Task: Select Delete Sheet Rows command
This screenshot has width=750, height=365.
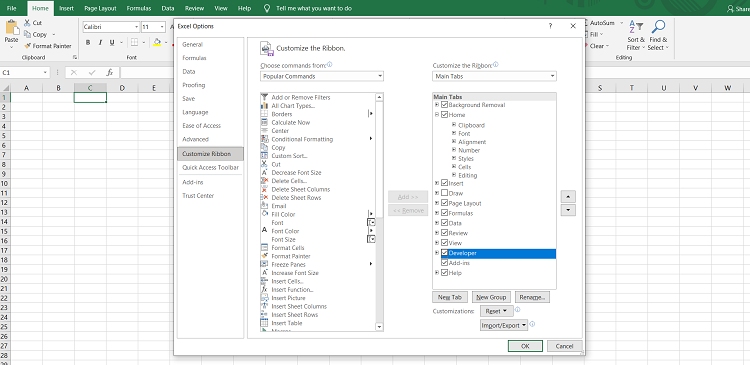Action: tap(317, 198)
